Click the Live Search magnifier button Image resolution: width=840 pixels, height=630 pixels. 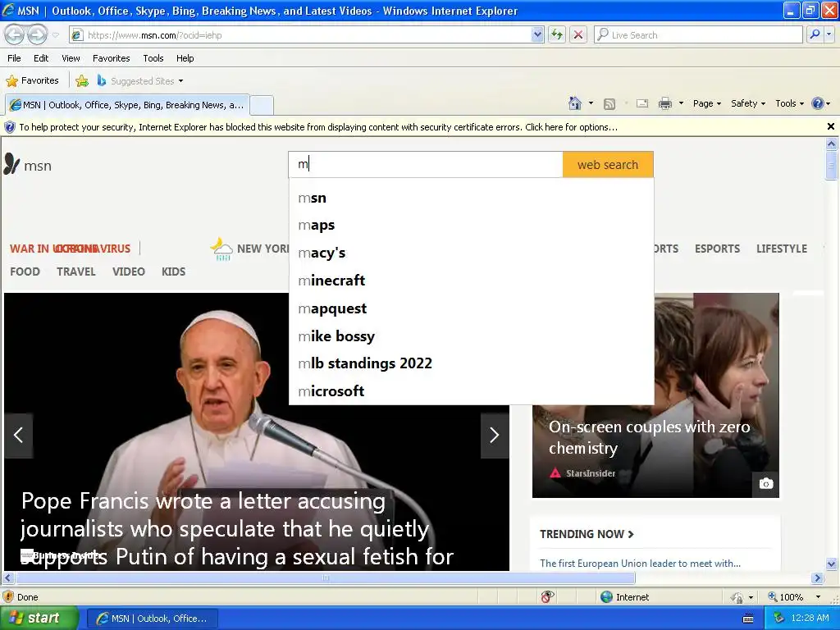815,35
